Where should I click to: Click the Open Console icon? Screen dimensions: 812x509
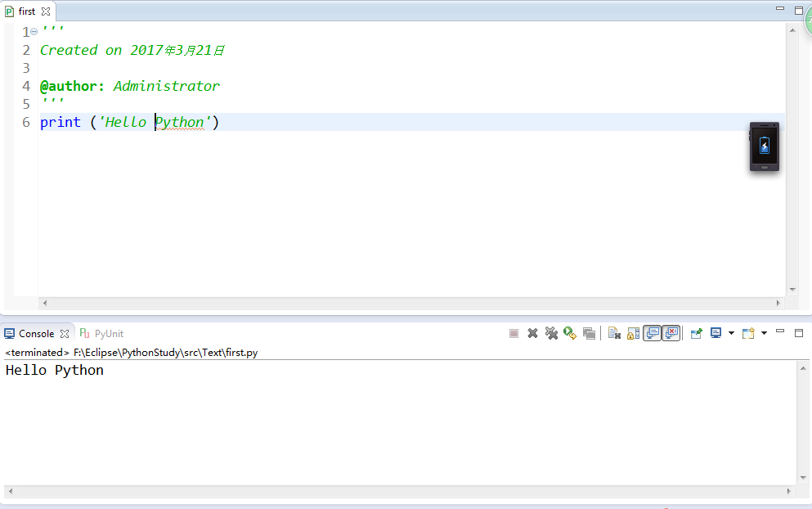(748, 333)
